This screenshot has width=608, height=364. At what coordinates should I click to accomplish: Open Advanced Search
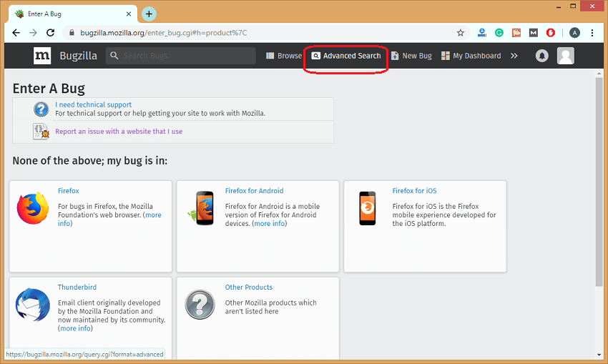tap(346, 56)
